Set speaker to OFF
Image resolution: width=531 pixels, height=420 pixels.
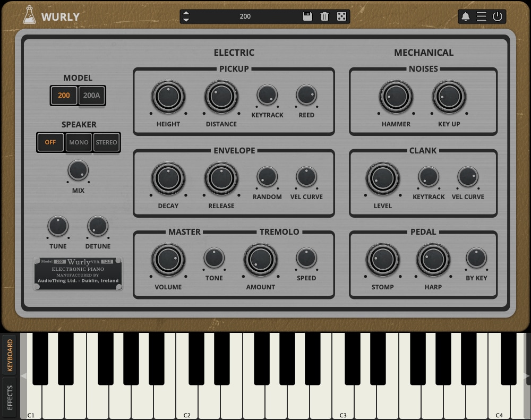pyautogui.click(x=50, y=142)
